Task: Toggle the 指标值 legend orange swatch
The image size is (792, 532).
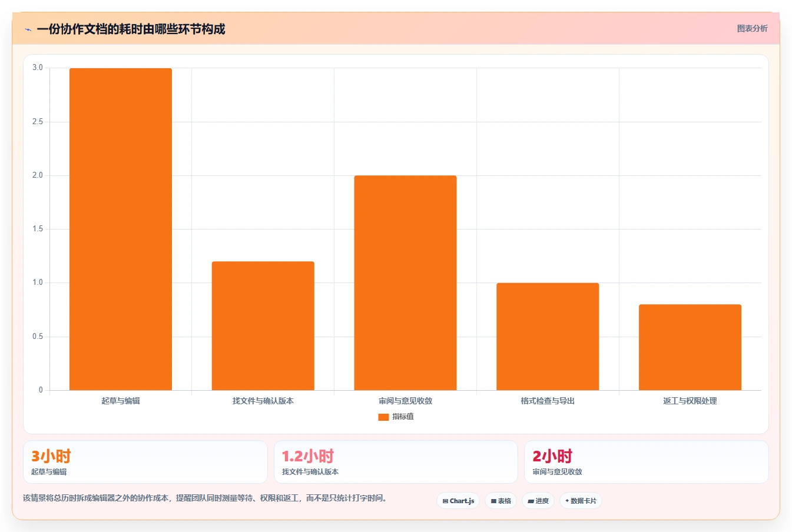Action: (383, 417)
